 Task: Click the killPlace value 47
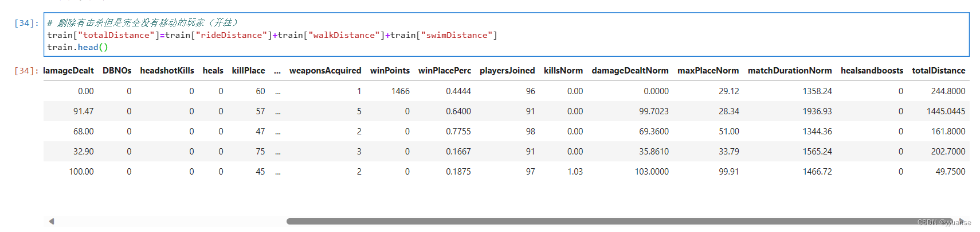260,132
